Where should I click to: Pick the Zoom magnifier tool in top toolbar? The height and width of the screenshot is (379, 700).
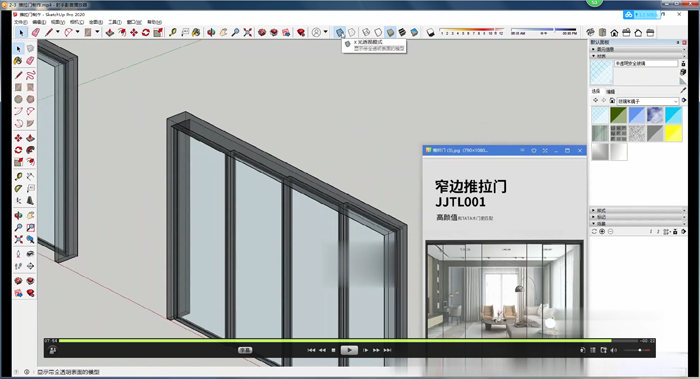coord(235,33)
